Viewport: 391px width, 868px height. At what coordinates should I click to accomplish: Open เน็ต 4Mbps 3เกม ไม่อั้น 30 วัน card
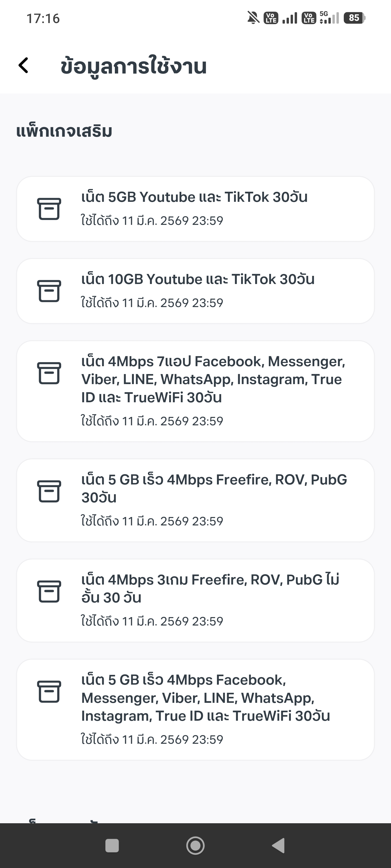(x=210, y=588)
